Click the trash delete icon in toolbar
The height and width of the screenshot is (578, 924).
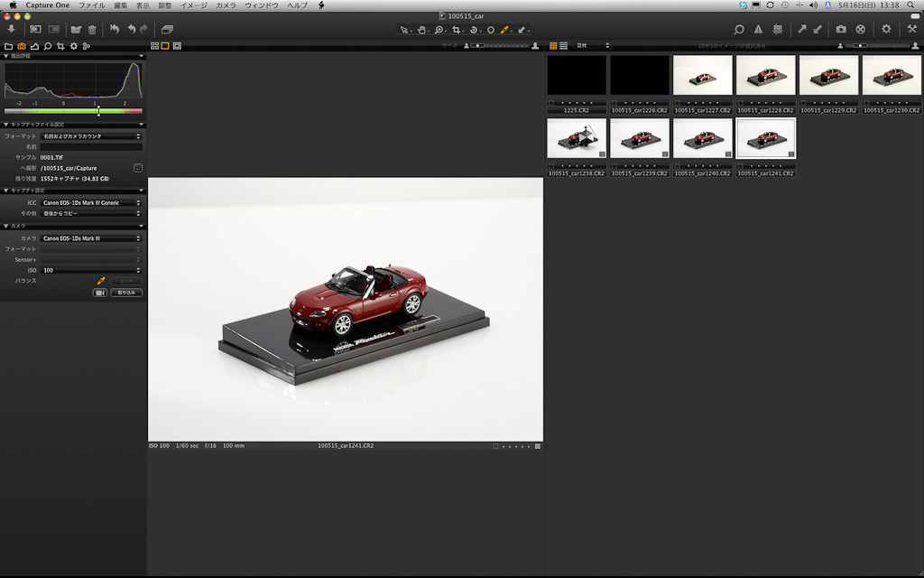click(x=92, y=29)
